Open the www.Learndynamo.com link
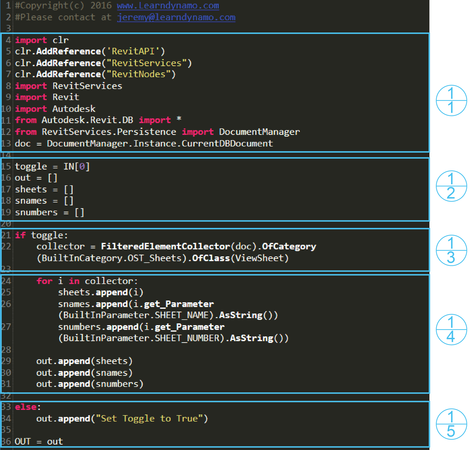 click(168, 5)
